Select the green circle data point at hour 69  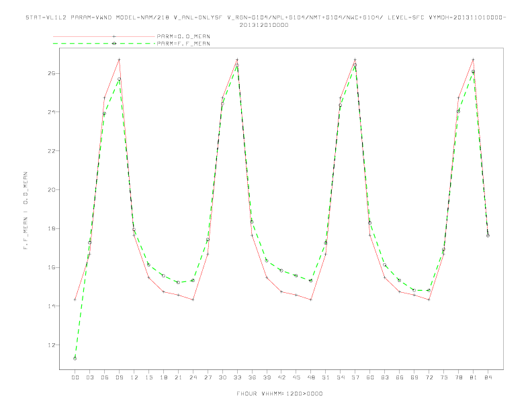tap(414, 290)
